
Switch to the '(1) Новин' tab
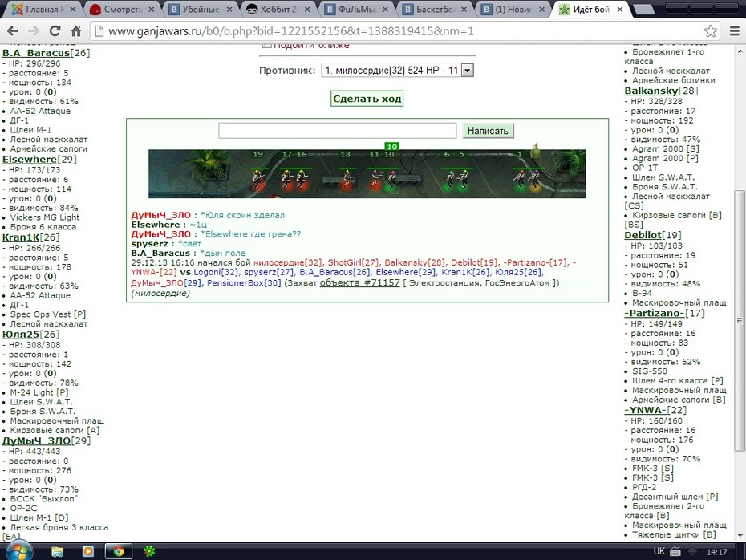click(x=513, y=9)
